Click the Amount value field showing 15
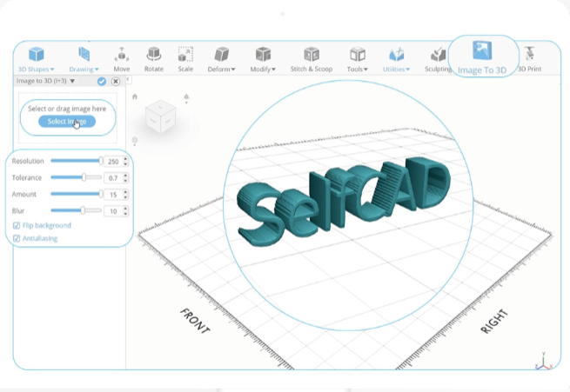 113,195
